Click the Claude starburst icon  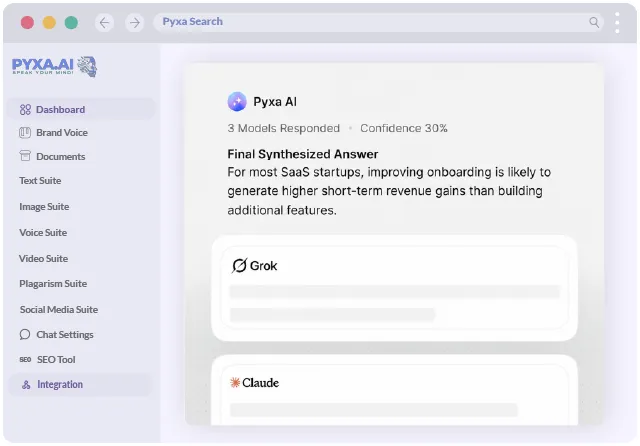tap(235, 382)
